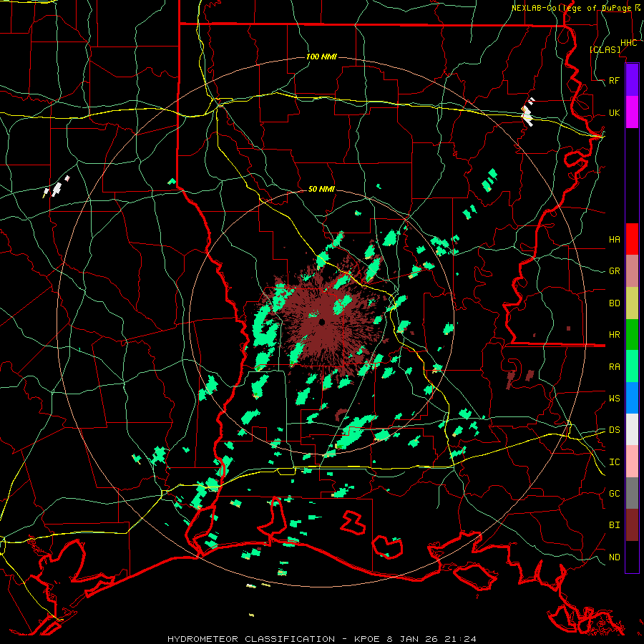The width and height of the screenshot is (644, 644).
Task: Select the GR pink-brown legend swatch
Action: (632, 271)
